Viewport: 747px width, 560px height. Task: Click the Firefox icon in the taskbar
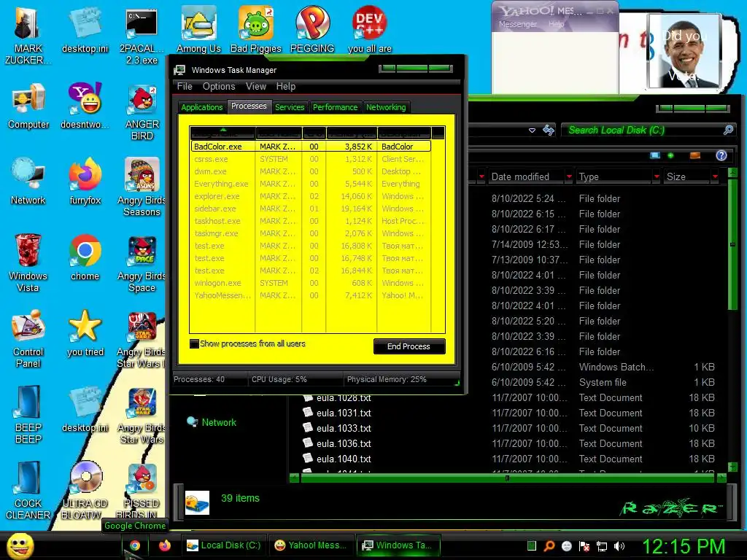click(x=164, y=545)
